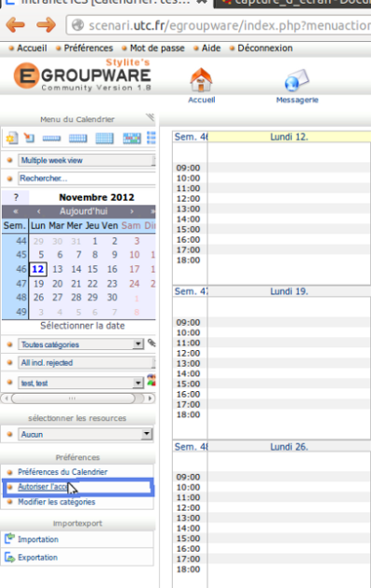Select week 44 in mini calendar
Image resolution: width=371 pixels, height=588 pixels.
tap(21, 241)
